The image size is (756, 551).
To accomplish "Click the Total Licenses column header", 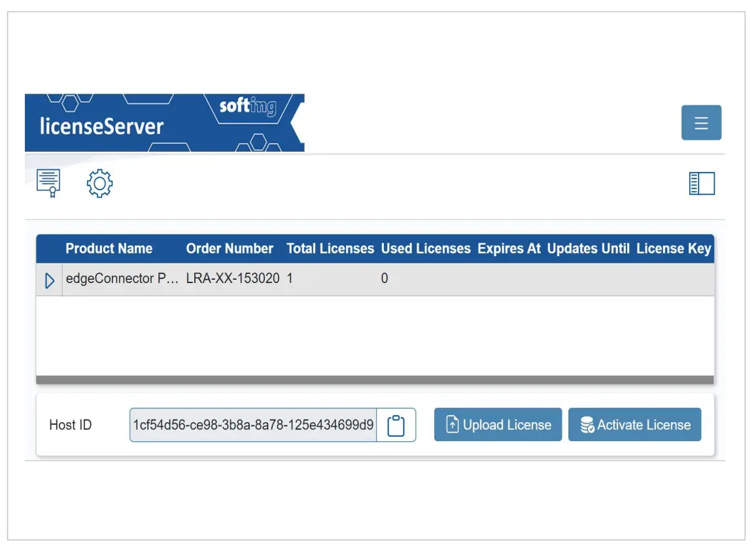I will (330, 249).
